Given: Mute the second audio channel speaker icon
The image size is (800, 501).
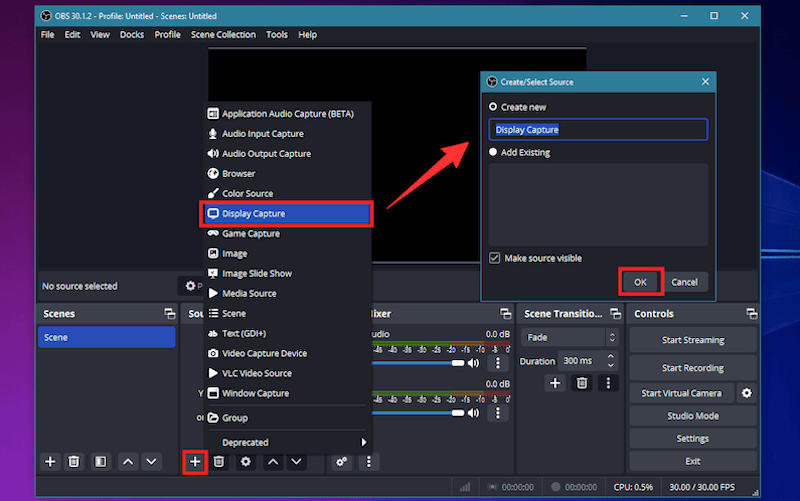Looking at the screenshot, I should 474,413.
